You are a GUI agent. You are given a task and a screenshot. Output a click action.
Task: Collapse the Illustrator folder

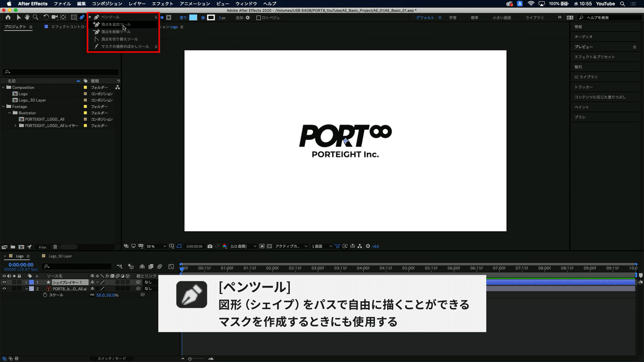(9, 113)
